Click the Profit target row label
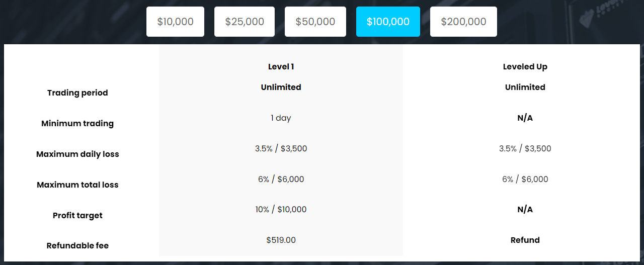Image resolution: width=644 pixels, height=265 pixels. pos(77,216)
